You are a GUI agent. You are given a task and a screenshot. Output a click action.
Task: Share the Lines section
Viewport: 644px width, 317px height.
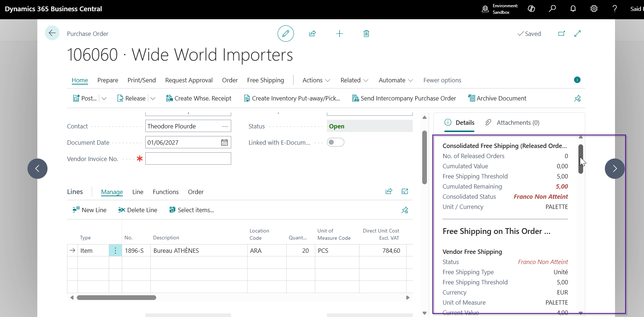[389, 191]
